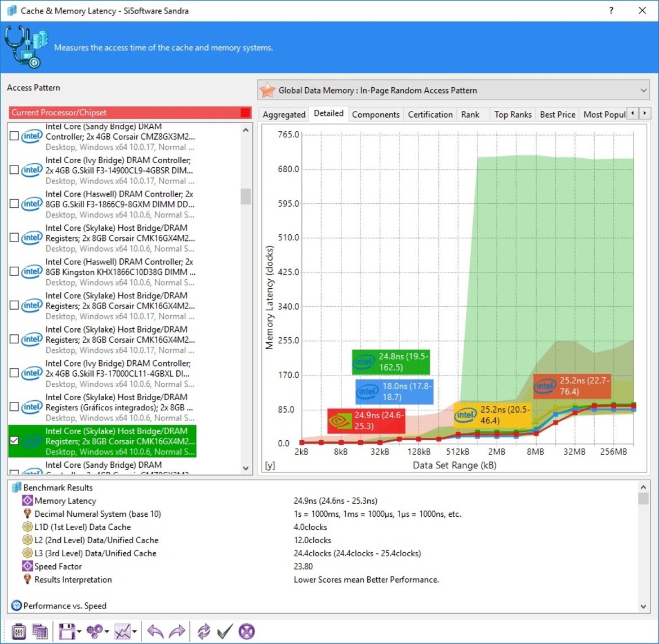Click the help question mark button
The height and width of the screenshot is (644, 659).
click(611, 11)
